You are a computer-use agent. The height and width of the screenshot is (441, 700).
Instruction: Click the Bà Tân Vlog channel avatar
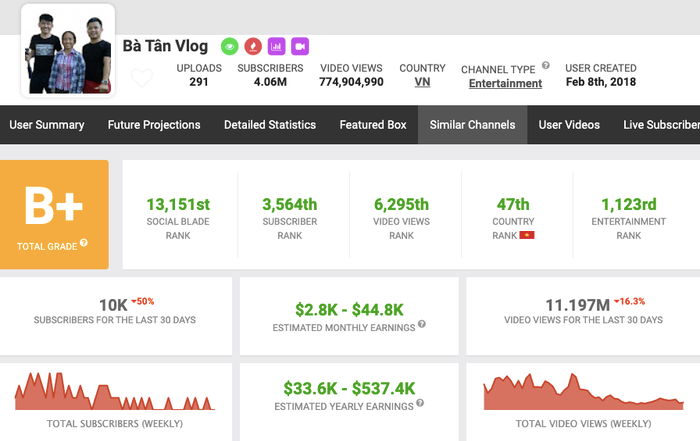68,51
